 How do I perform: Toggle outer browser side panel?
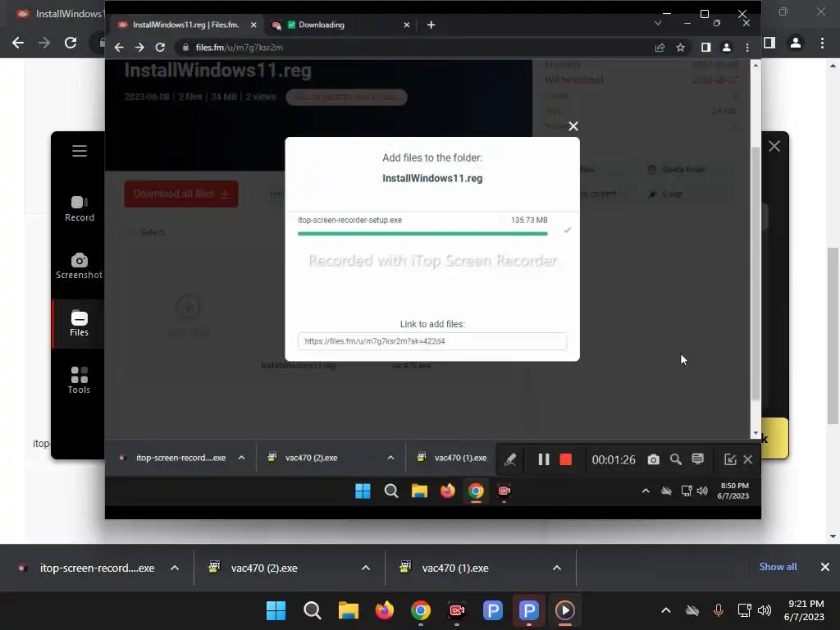tap(769, 43)
